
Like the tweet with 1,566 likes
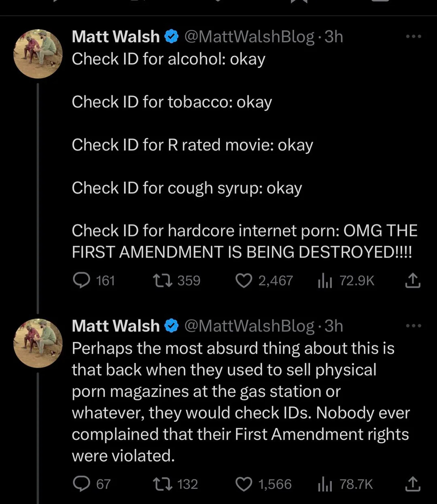[244, 484]
